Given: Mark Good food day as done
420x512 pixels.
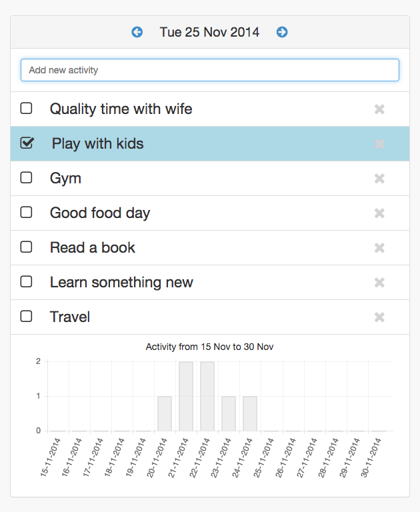Looking at the screenshot, I should coord(26,213).
